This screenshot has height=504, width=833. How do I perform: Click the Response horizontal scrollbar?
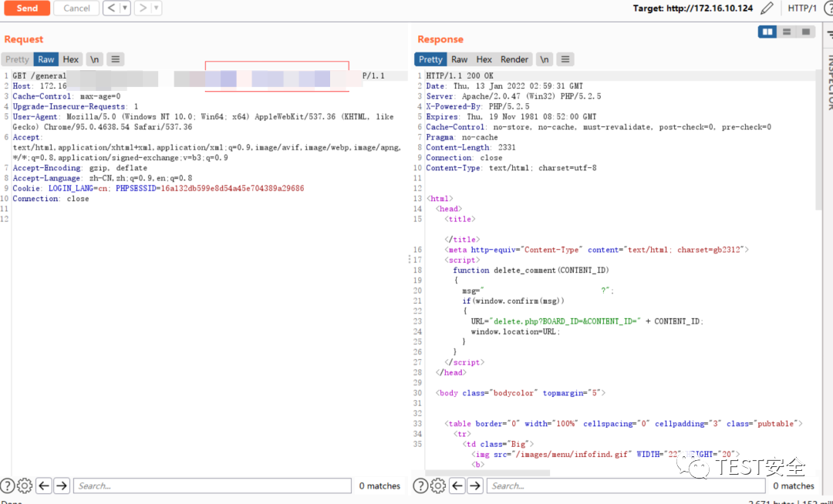[x=487, y=472]
